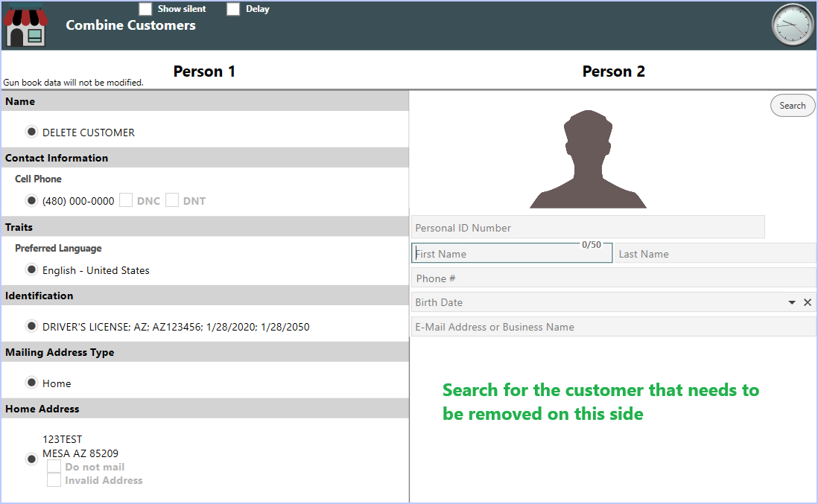Select the 123TEST home address radio
Image resolution: width=818 pixels, height=504 pixels.
click(31, 459)
